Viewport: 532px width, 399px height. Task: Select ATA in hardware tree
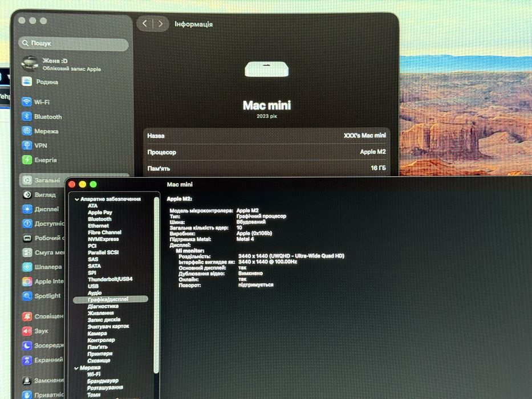click(x=92, y=206)
